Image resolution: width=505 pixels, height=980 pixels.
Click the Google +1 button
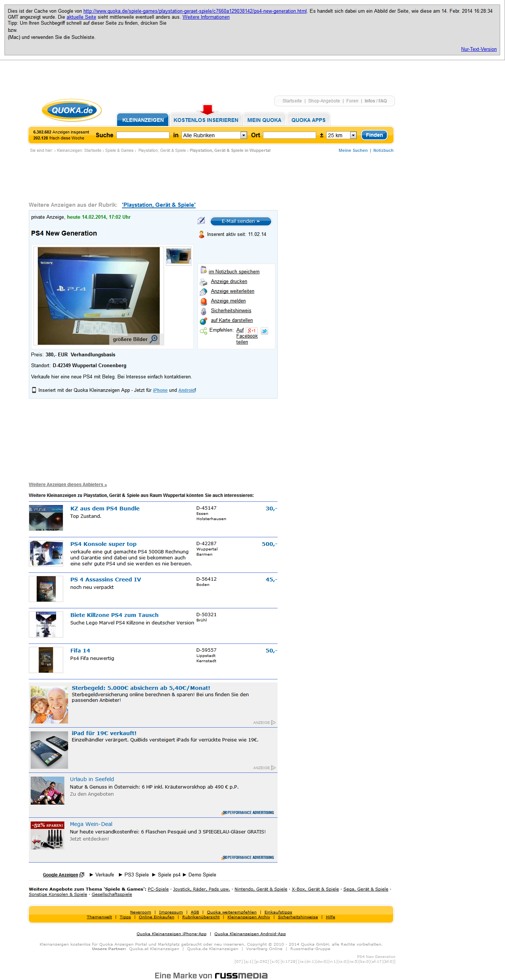(x=251, y=331)
